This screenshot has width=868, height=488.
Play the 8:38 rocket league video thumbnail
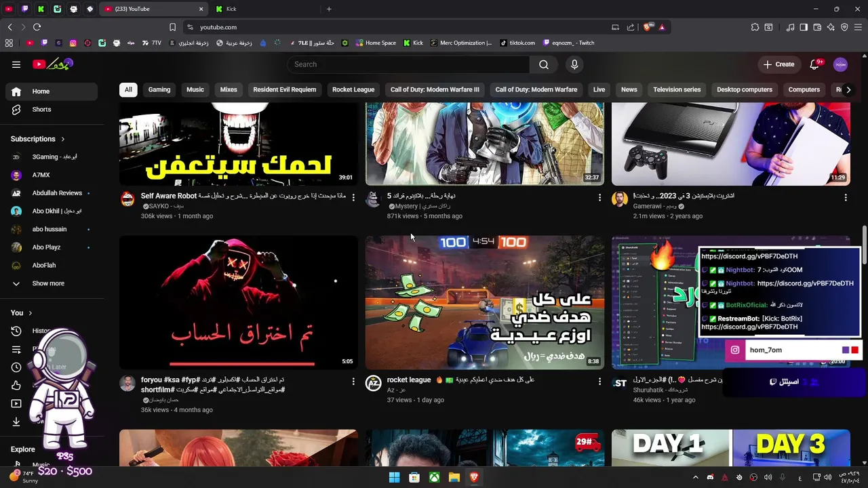pos(485,302)
